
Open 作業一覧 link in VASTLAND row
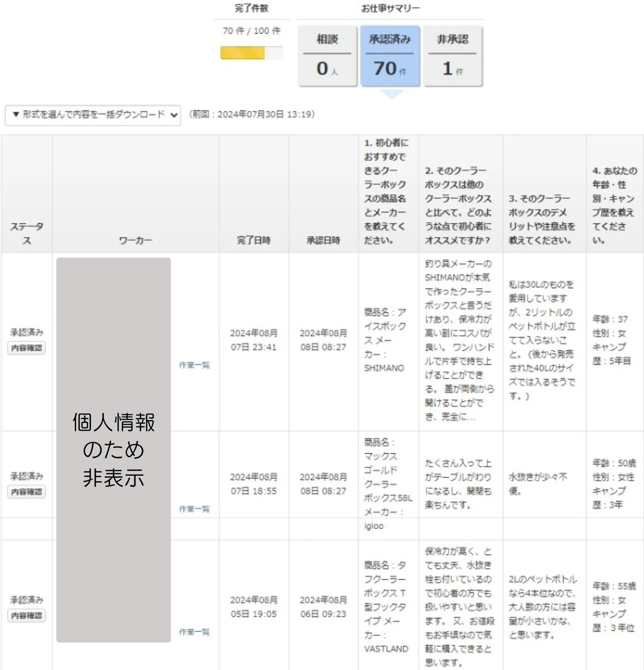pyautogui.click(x=195, y=632)
